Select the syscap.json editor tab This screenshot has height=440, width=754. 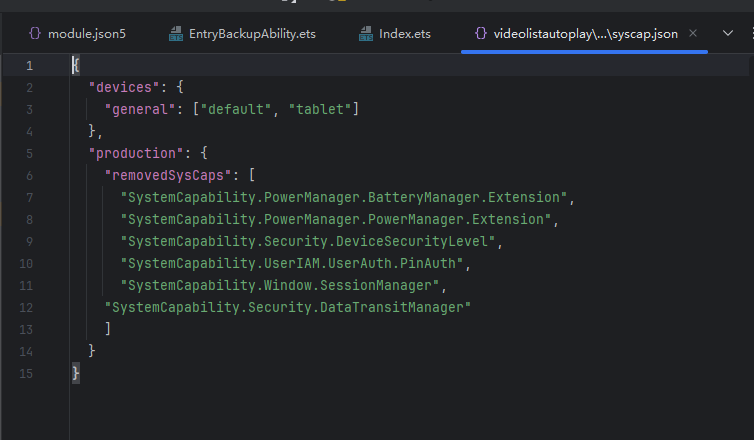click(585, 34)
